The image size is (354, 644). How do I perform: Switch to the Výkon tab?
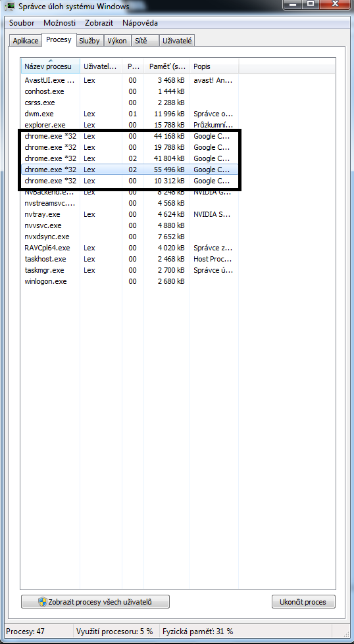(117, 41)
